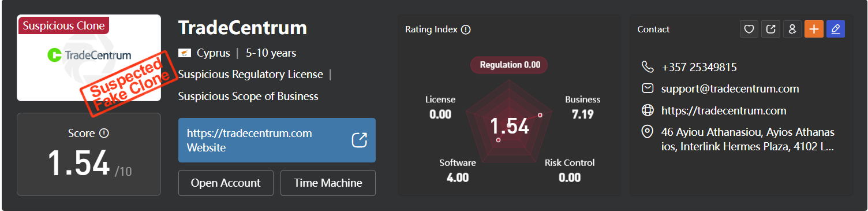Click the share arrow icon in Contact

[x=770, y=29]
